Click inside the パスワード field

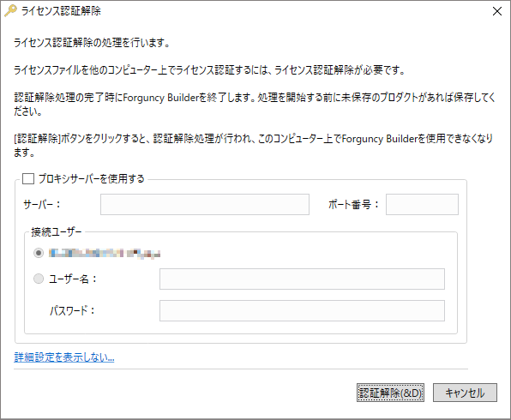point(302,310)
